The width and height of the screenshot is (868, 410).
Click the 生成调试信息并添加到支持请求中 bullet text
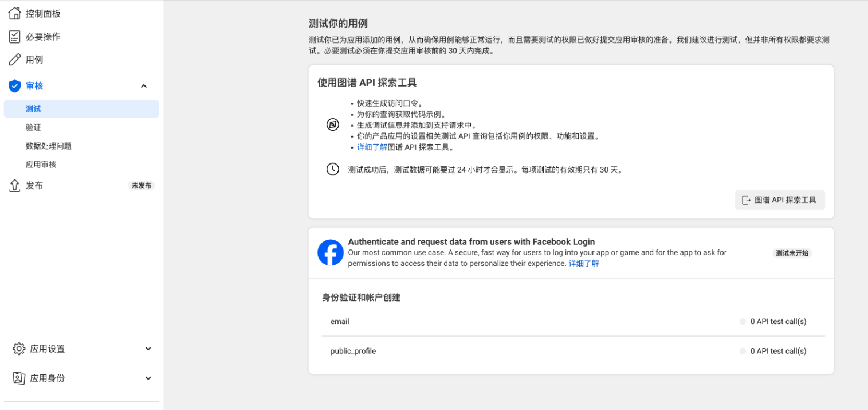[417, 125]
